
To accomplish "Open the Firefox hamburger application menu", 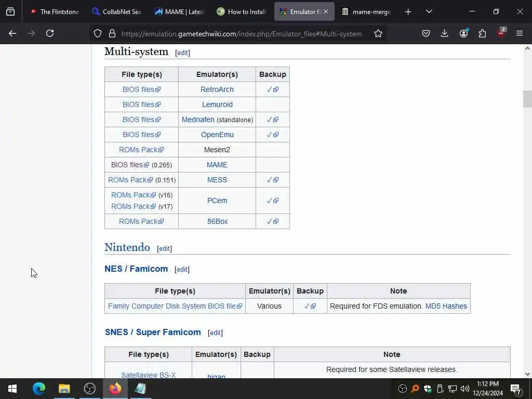I will coord(520,33).
